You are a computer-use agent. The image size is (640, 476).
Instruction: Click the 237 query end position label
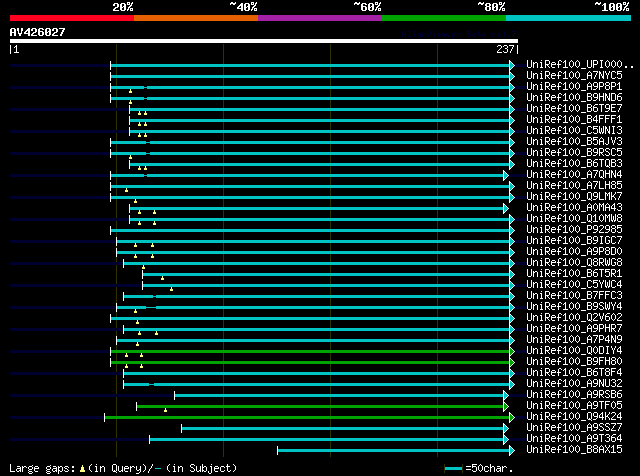505,49
